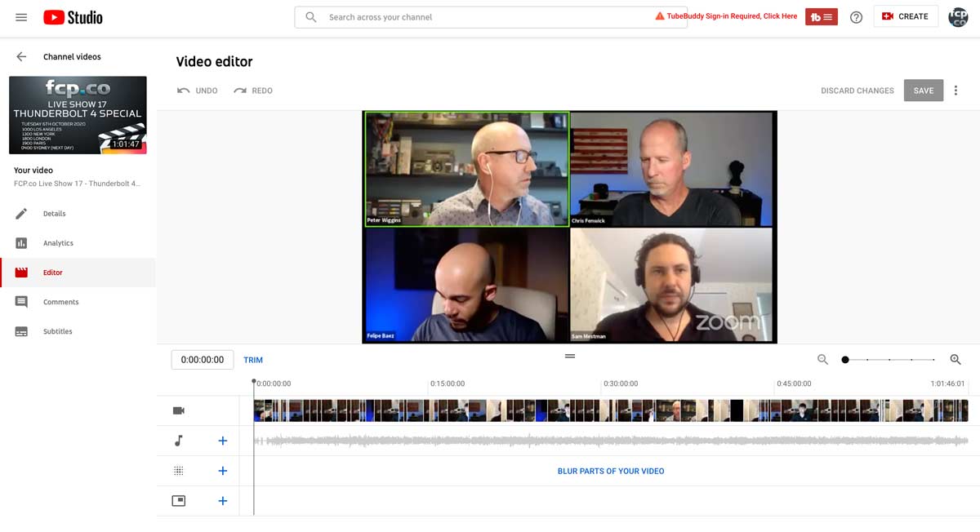Click the timeline zoom slider track
980x532 pixels.
click(x=889, y=360)
